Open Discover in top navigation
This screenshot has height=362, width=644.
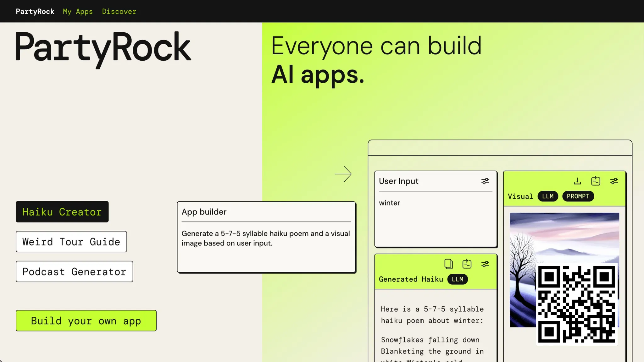119,12
